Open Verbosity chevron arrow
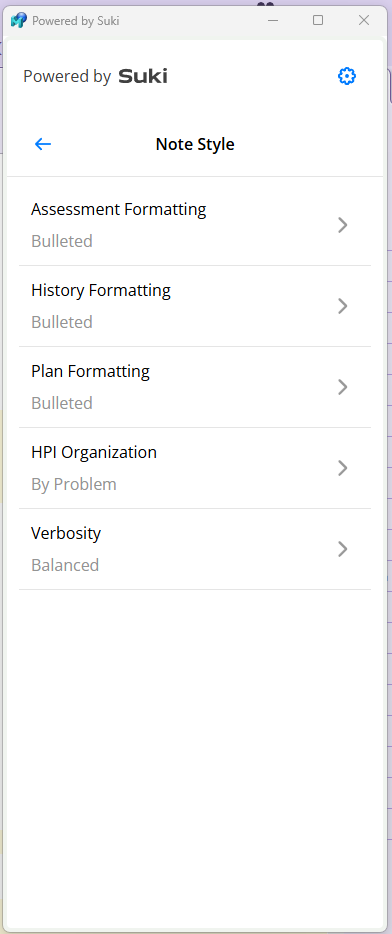This screenshot has width=392, height=934. (343, 549)
